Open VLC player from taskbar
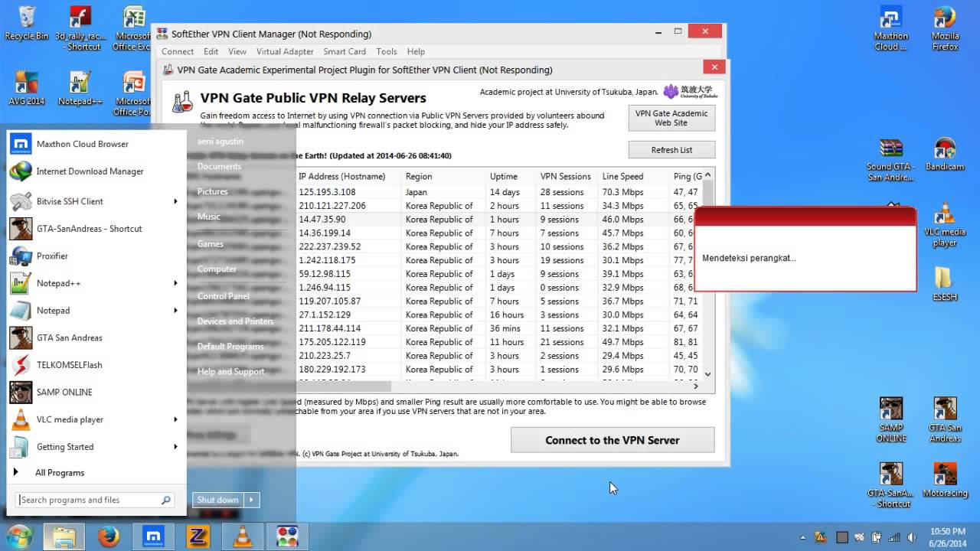The height and width of the screenshot is (551, 980). pos(243,537)
